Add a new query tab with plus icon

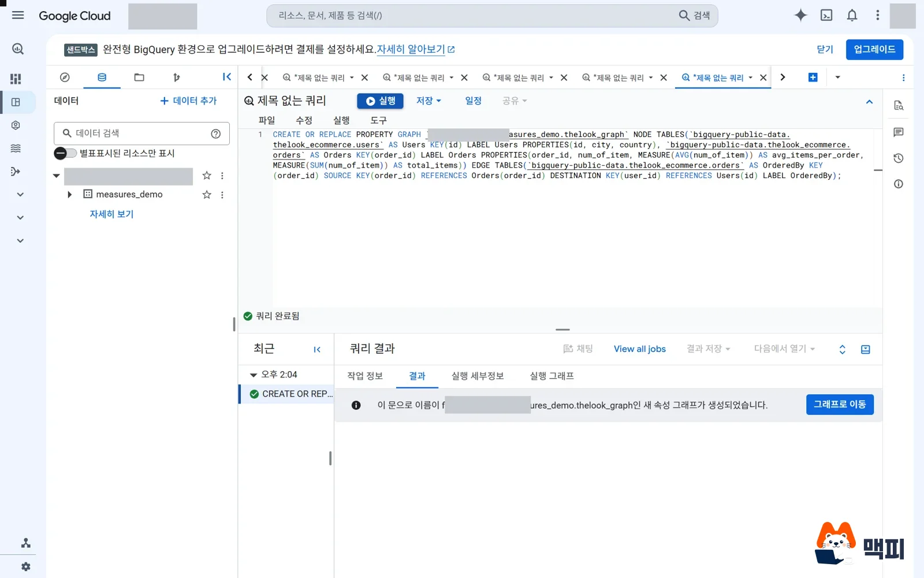tap(813, 77)
